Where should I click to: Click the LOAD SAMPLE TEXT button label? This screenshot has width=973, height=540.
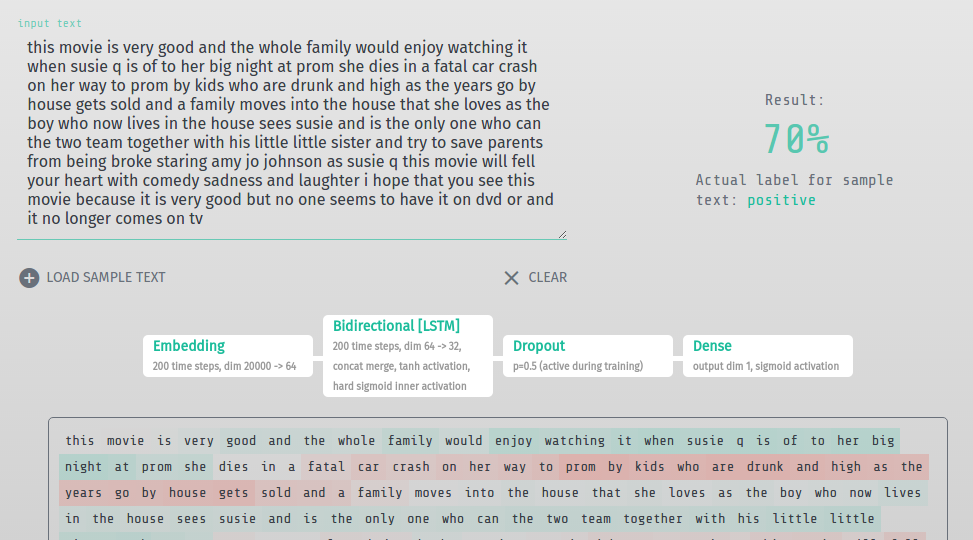pos(106,277)
